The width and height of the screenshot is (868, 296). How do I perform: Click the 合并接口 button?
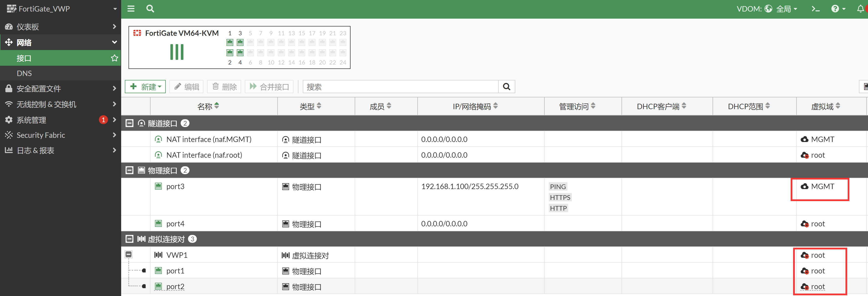click(269, 87)
